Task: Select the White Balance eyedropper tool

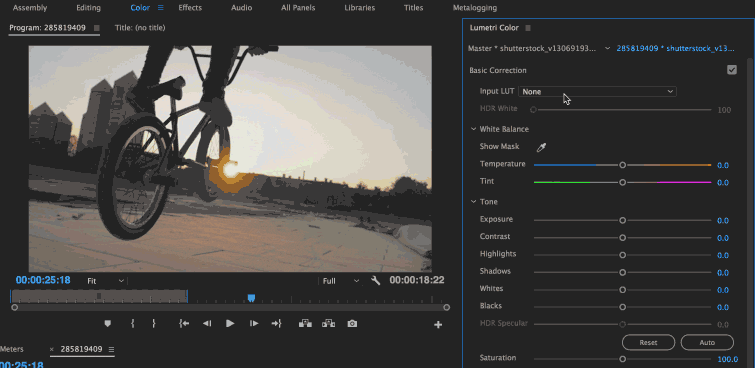Action: pos(541,147)
